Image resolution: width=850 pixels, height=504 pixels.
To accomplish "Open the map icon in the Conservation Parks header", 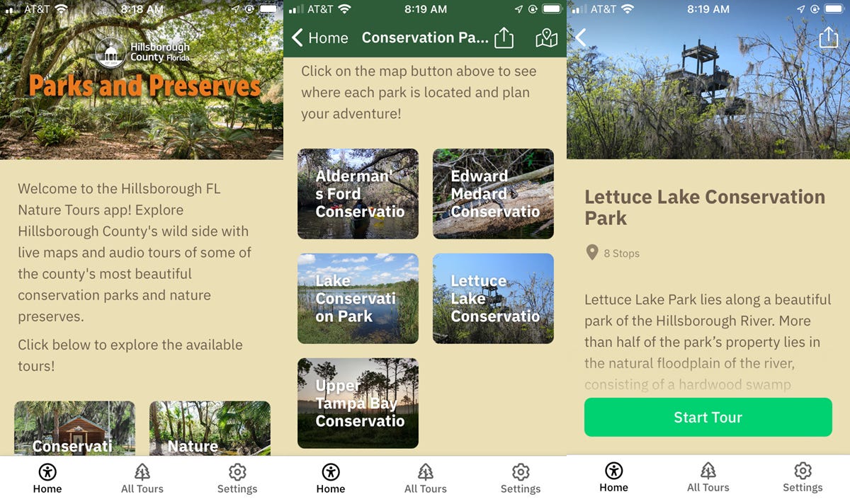I will (546, 38).
